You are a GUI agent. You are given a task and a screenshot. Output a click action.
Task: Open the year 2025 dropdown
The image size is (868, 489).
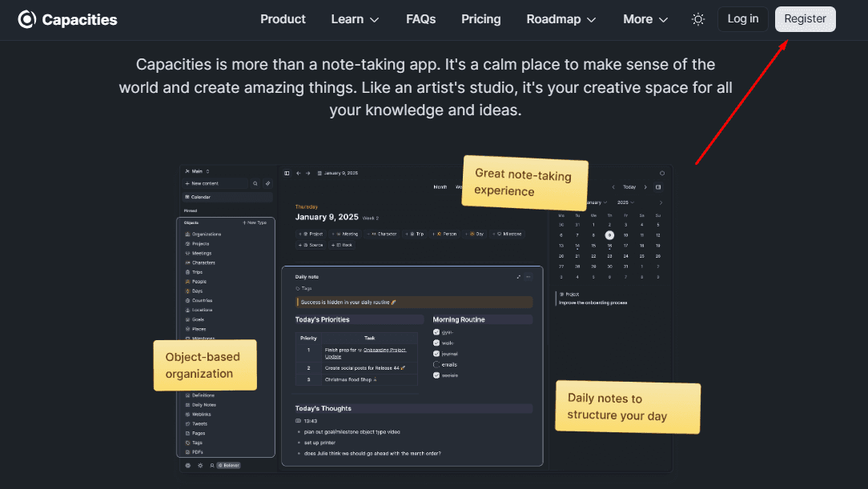click(625, 202)
